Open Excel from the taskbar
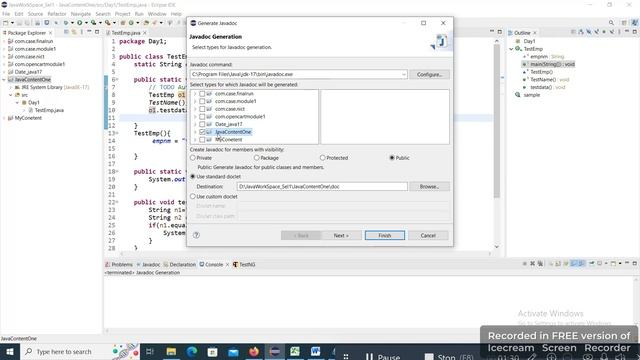Screen dimensions: 640x360 pyautogui.click(x=295, y=351)
